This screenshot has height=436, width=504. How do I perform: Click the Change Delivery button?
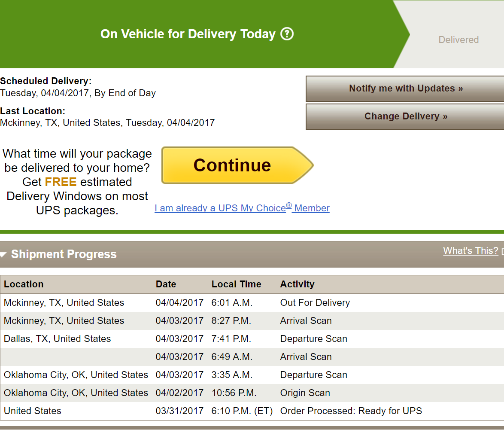point(405,116)
